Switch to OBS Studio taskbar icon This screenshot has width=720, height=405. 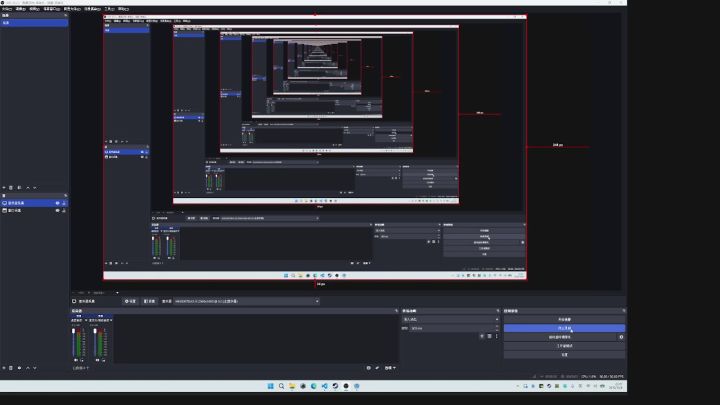point(346,386)
